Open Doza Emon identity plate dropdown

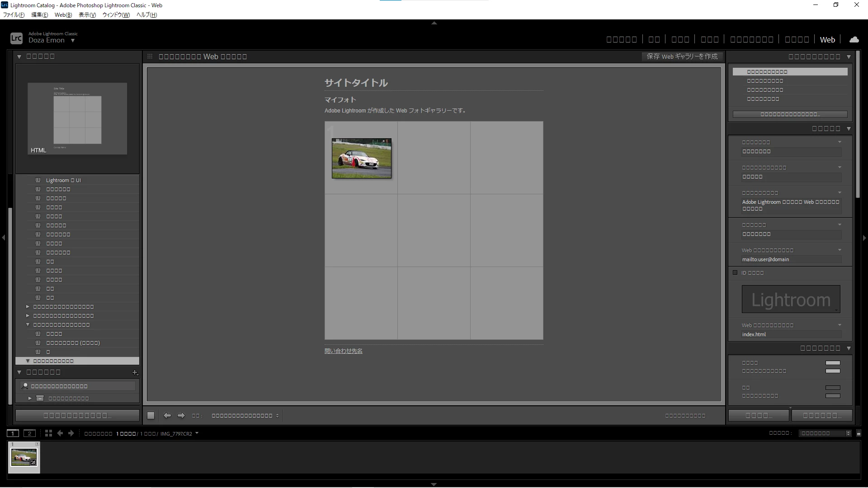[72, 41]
